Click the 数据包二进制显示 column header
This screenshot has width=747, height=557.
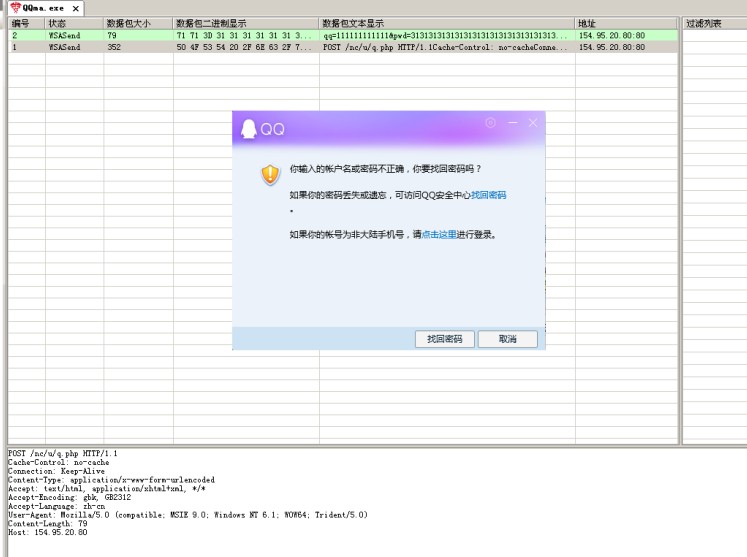[246, 23]
